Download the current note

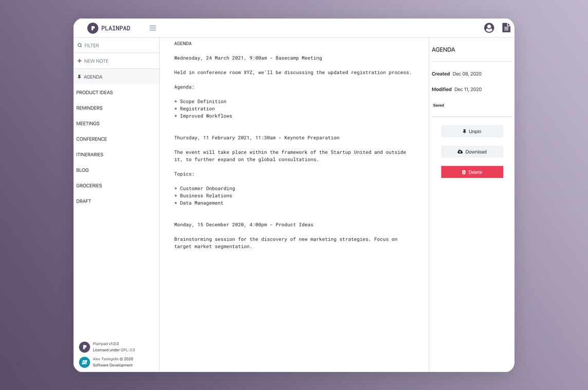click(x=472, y=152)
